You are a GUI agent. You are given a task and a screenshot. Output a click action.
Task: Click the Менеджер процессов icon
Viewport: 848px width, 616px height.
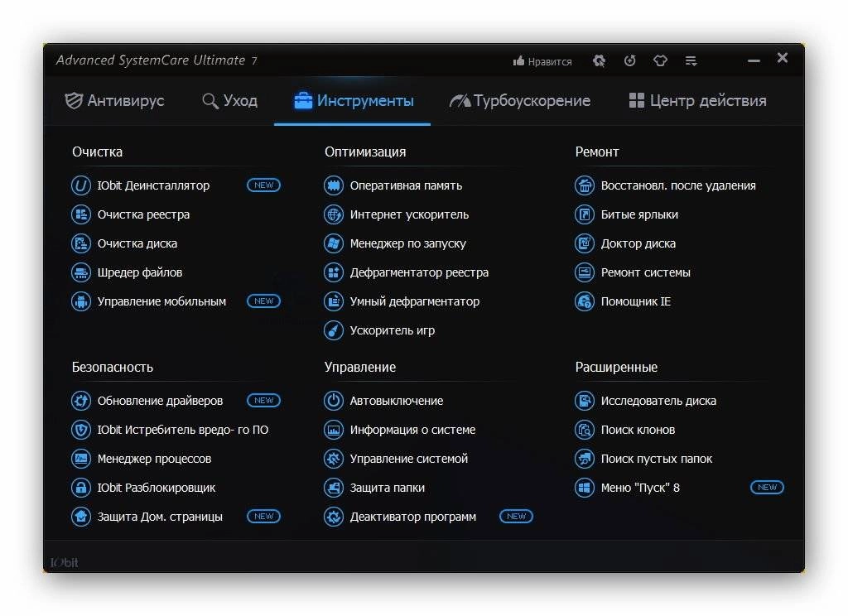coord(81,459)
